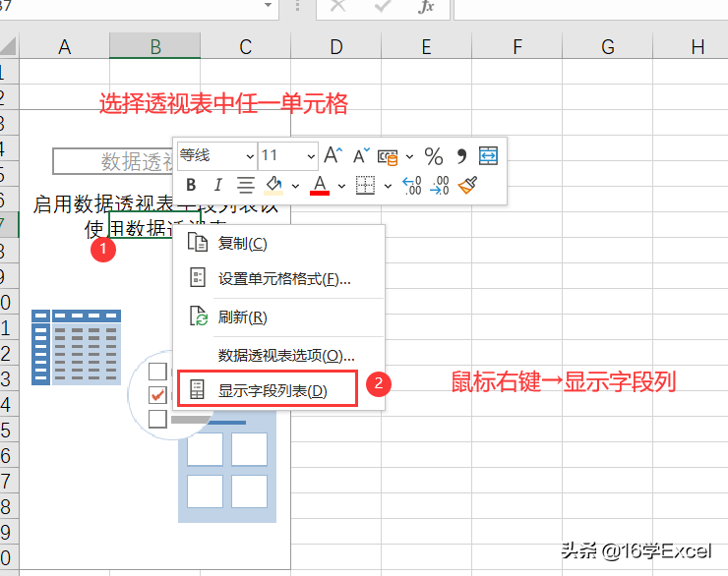The width and height of the screenshot is (728, 576).
Task: Apply Comma Style format
Action: (461, 156)
